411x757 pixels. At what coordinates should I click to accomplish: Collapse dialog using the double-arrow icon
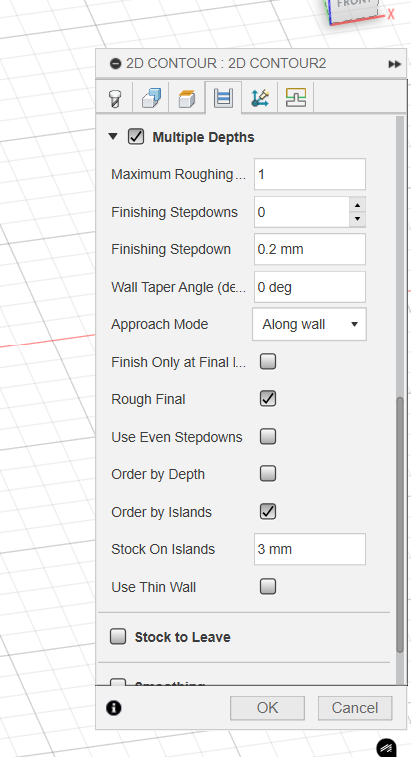point(395,64)
